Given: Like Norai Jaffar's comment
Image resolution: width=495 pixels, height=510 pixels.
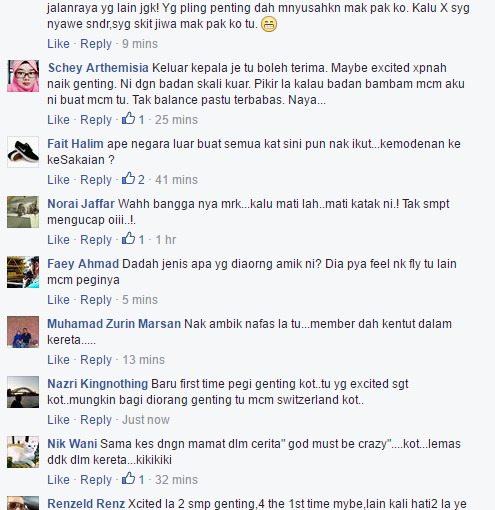Looking at the screenshot, I should click(58, 240).
